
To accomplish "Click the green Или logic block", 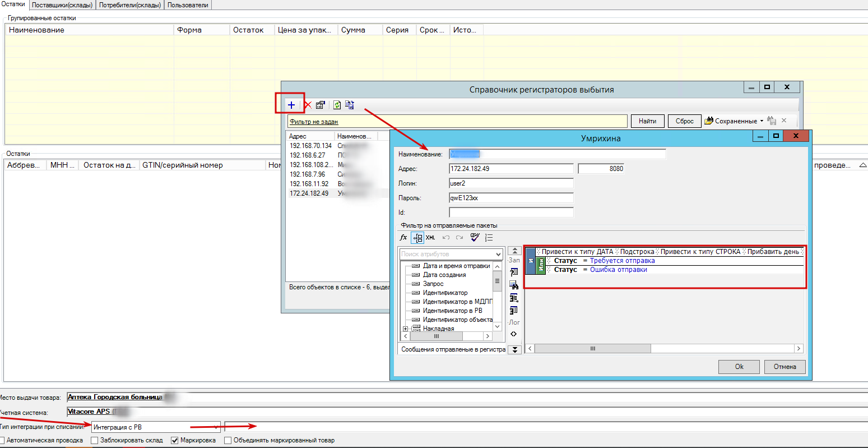I will 541,265.
